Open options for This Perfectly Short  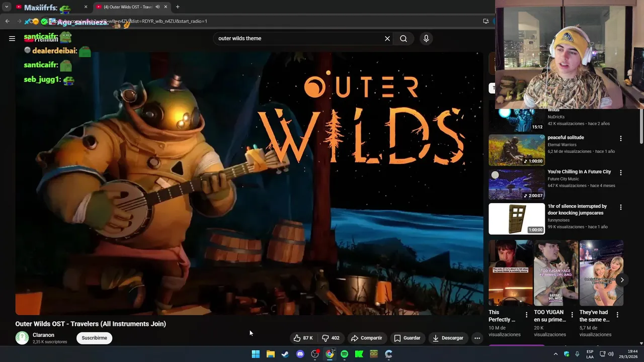point(526,315)
